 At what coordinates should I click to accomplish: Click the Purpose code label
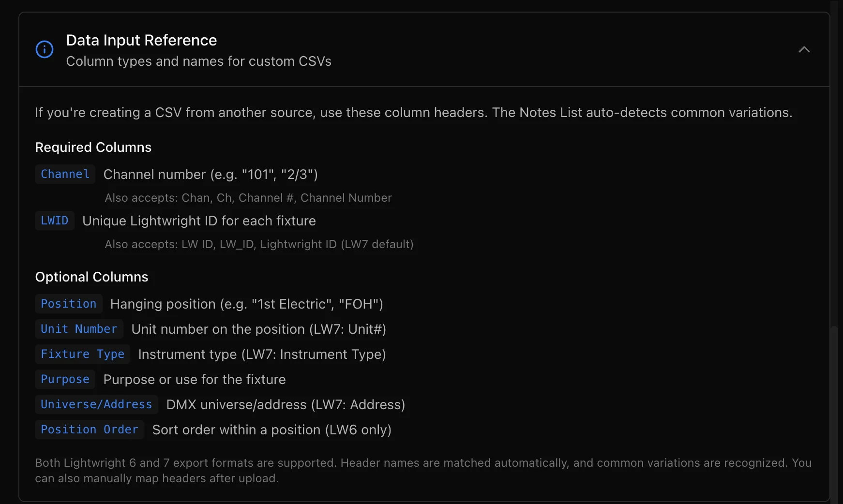pos(65,379)
